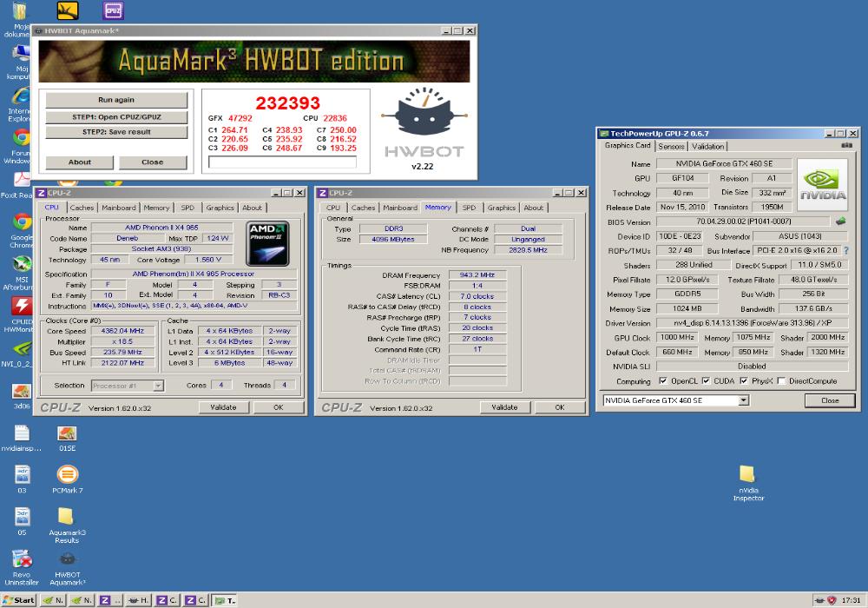Open Graphics tab in CPU-Z Memory window

click(502, 208)
